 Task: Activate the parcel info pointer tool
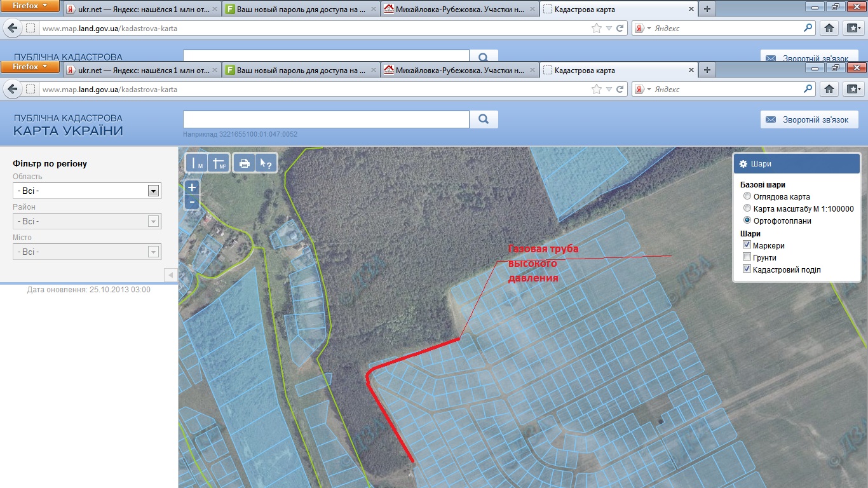coord(266,163)
